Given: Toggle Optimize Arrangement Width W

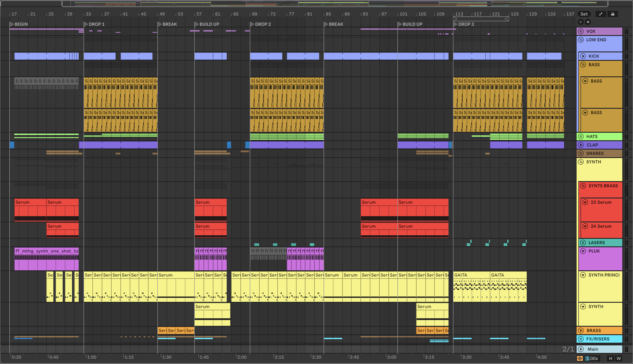Looking at the screenshot, I should point(619,358).
